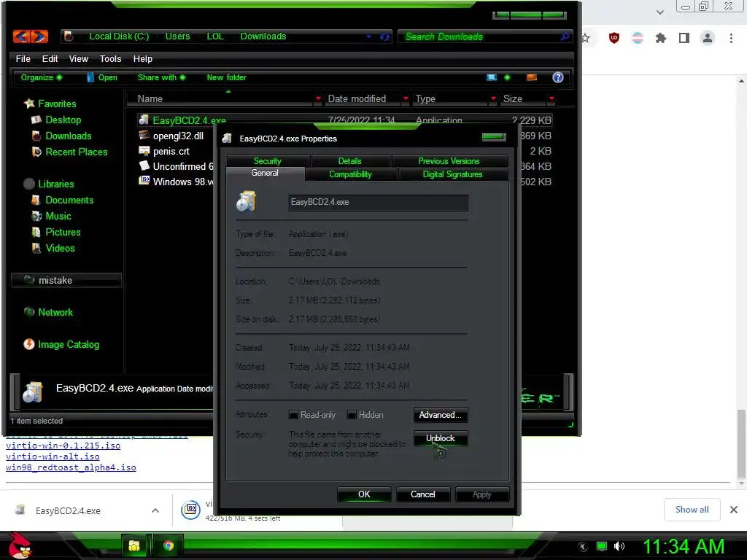Open the win98_redtoast_alpha4.iso link
747x560 pixels.
coord(71,467)
